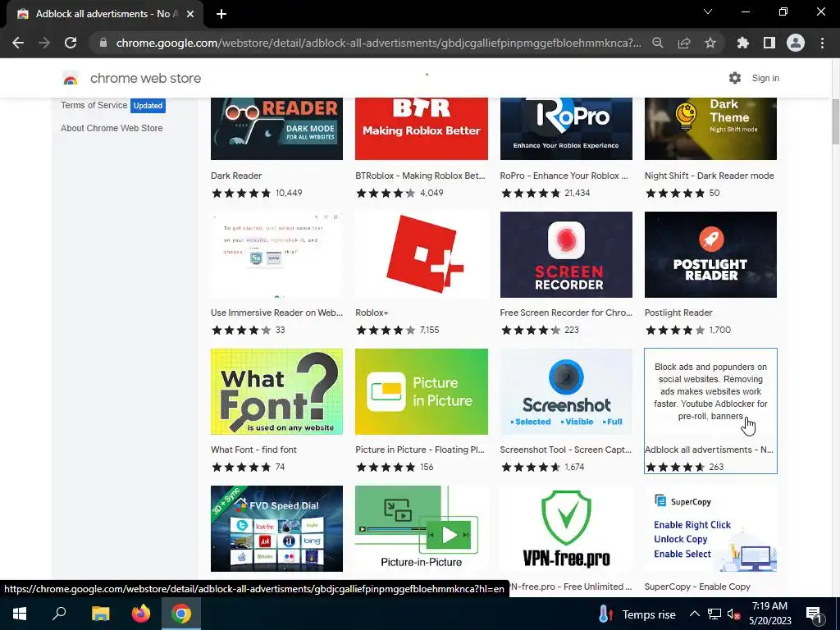Click the Dark Reader 10,449 rating count
This screenshot has height=630, width=840.
click(x=289, y=193)
